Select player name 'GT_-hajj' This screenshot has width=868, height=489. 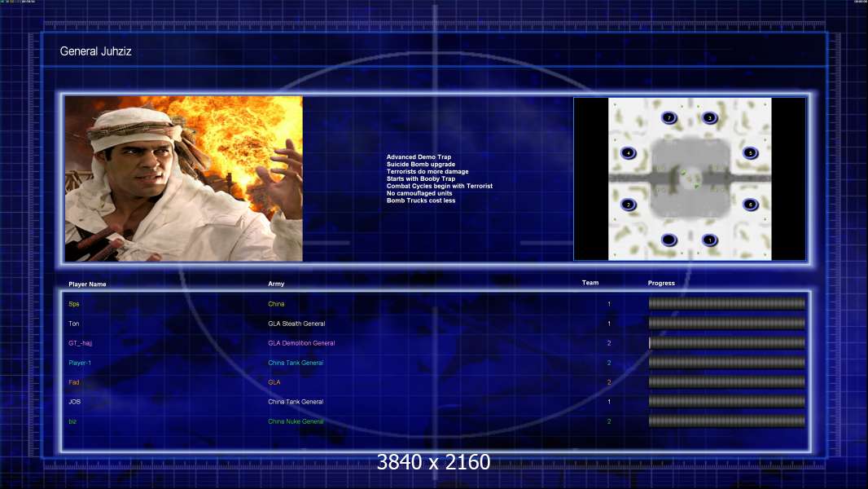pos(81,343)
